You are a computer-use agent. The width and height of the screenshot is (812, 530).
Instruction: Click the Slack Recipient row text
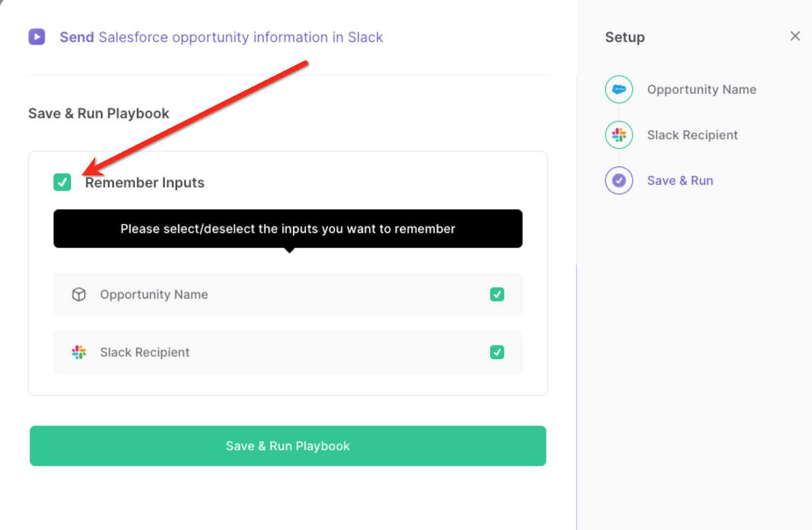pos(145,352)
